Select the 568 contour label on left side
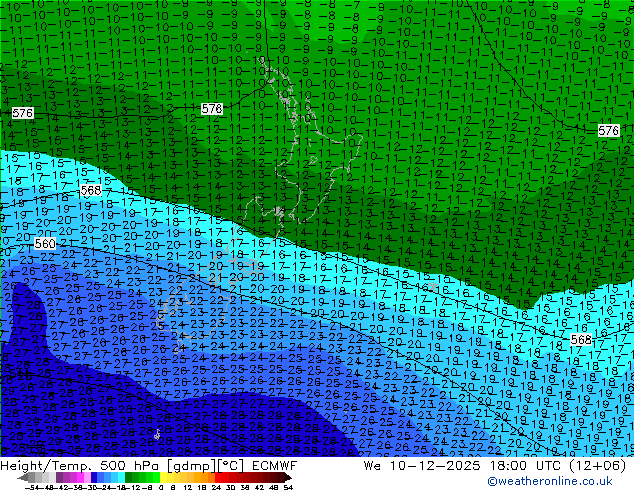This screenshot has width=634, height=490. [x=90, y=190]
